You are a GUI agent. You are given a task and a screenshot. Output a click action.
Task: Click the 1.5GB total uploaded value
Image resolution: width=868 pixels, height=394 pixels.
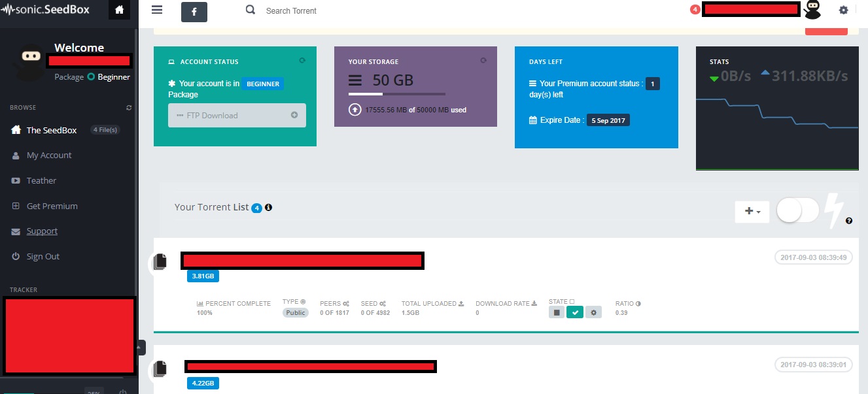point(410,313)
